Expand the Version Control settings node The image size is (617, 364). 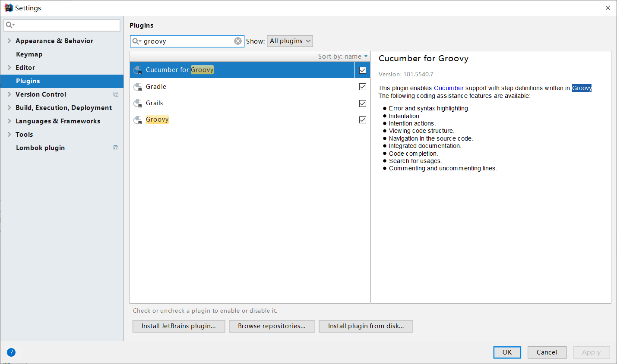point(9,94)
